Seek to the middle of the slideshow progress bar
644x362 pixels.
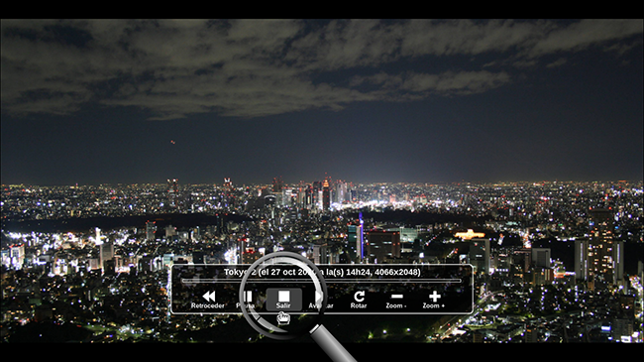[x=322, y=281]
